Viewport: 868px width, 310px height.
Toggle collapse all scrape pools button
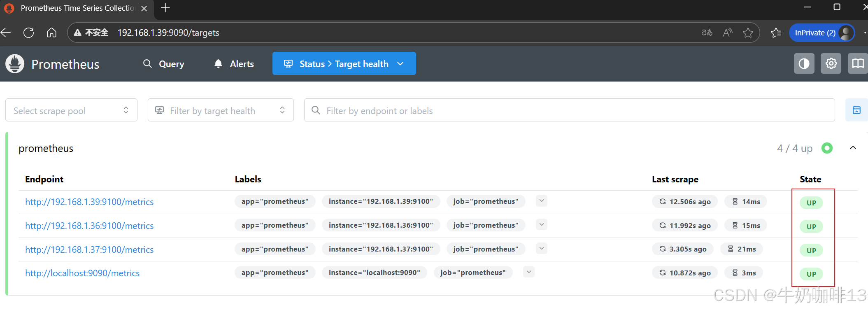point(856,110)
